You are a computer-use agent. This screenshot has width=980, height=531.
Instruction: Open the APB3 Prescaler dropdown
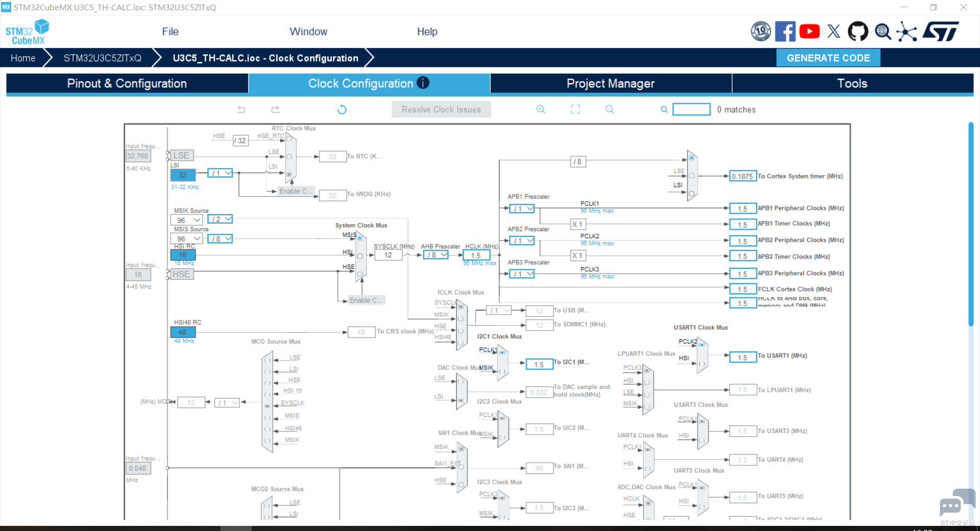click(522, 274)
